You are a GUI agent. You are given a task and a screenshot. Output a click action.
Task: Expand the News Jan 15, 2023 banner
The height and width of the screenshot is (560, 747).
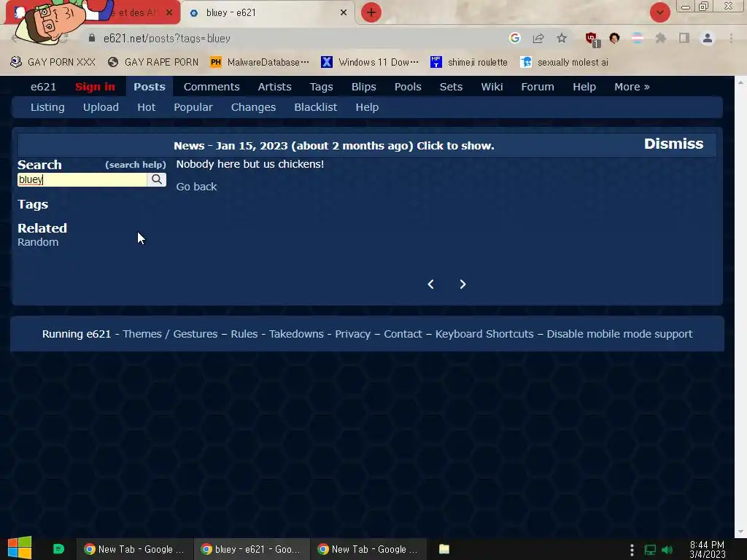point(333,146)
